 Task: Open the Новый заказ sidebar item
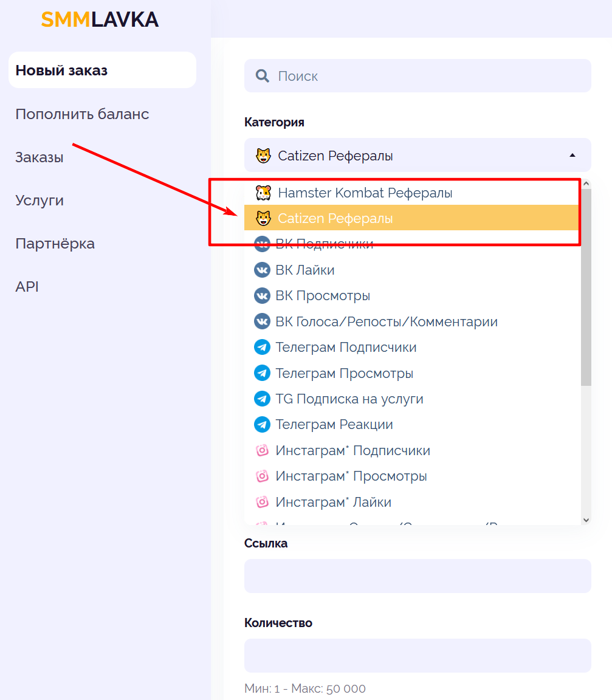102,70
